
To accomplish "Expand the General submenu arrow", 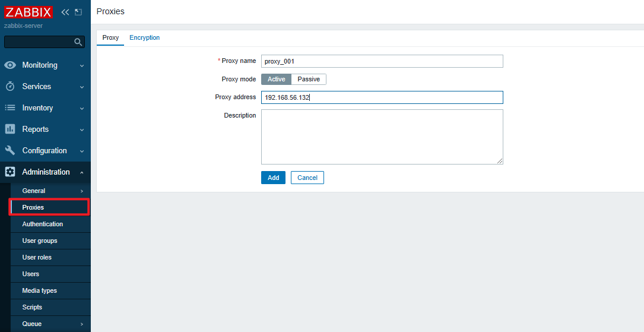I will click(x=82, y=191).
